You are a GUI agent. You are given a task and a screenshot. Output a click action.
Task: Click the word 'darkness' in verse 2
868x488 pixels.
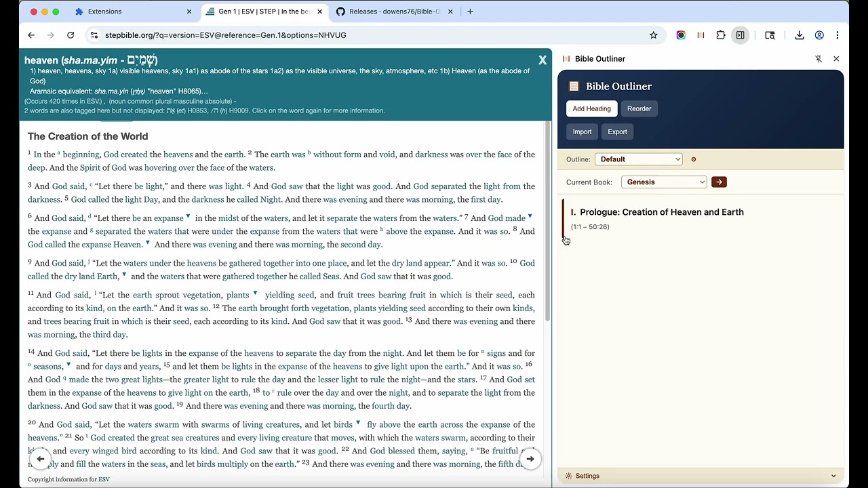coord(431,155)
